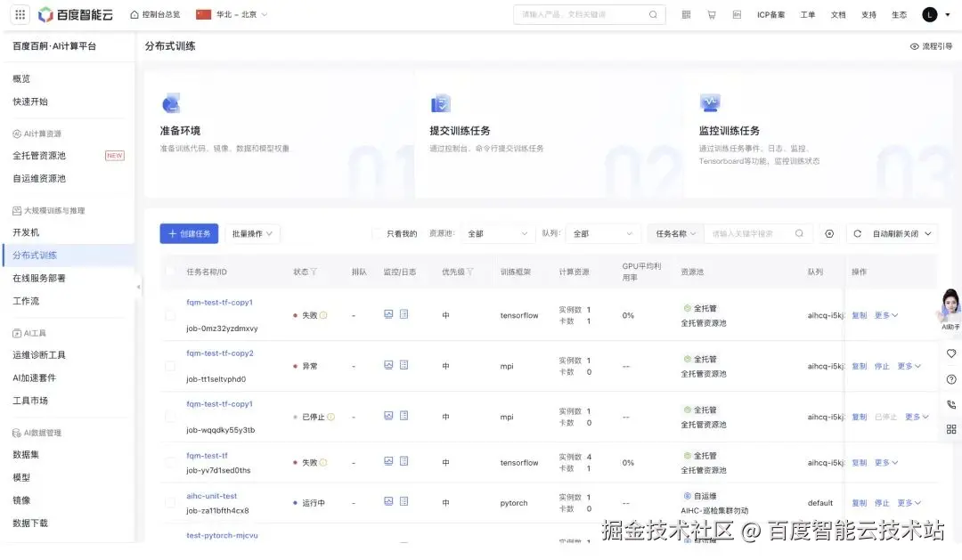The width and height of the screenshot is (962, 560).
Task: Click the search magnifier in top bar
Action: (653, 14)
